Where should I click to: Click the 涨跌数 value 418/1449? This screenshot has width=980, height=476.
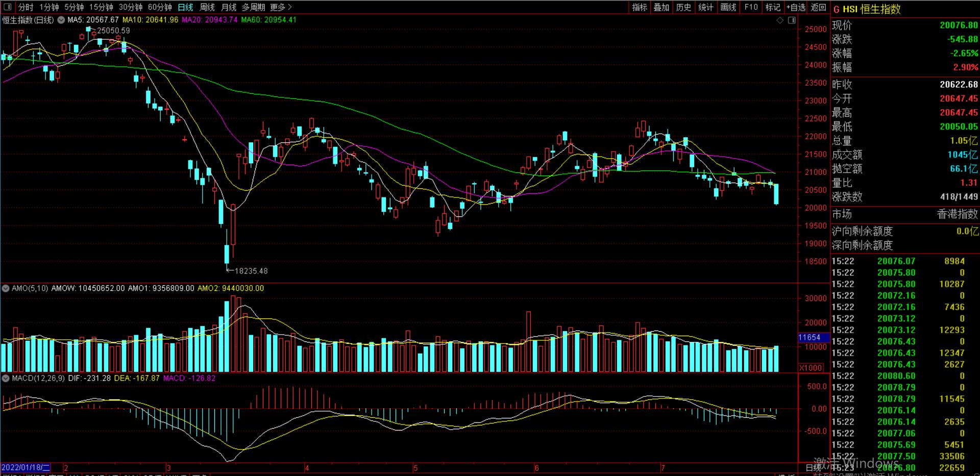click(x=959, y=197)
